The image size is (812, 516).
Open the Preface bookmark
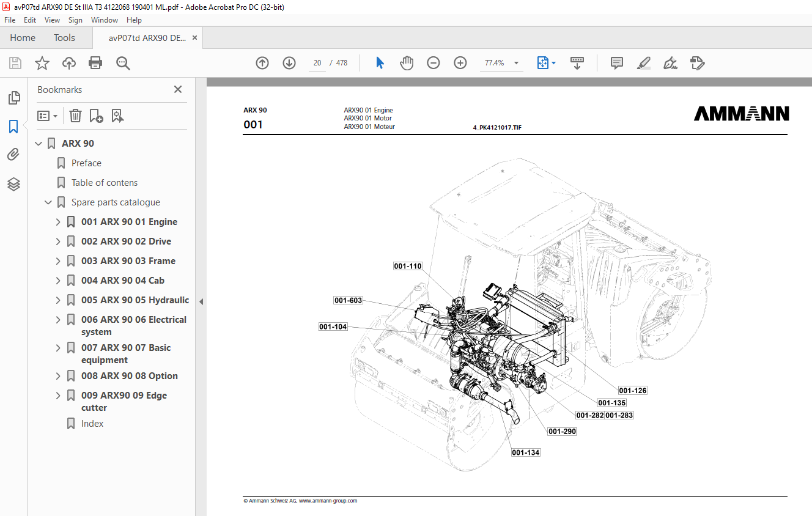[x=86, y=163]
